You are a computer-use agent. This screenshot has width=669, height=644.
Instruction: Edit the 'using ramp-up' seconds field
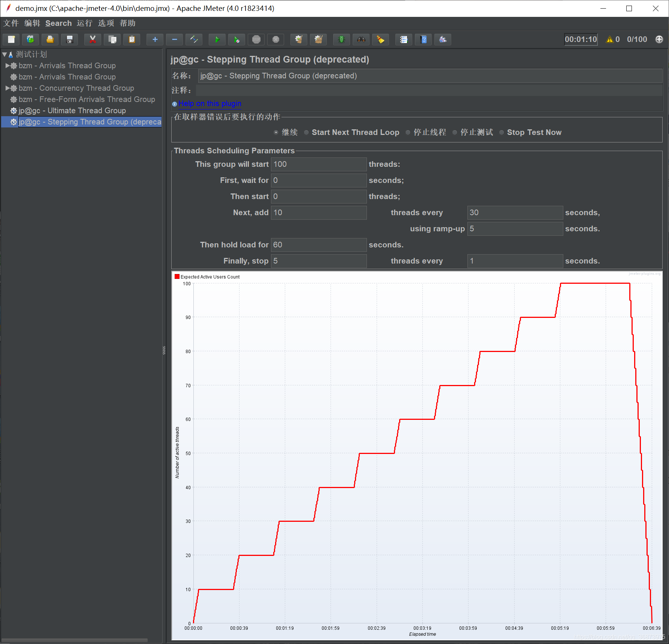click(x=515, y=229)
